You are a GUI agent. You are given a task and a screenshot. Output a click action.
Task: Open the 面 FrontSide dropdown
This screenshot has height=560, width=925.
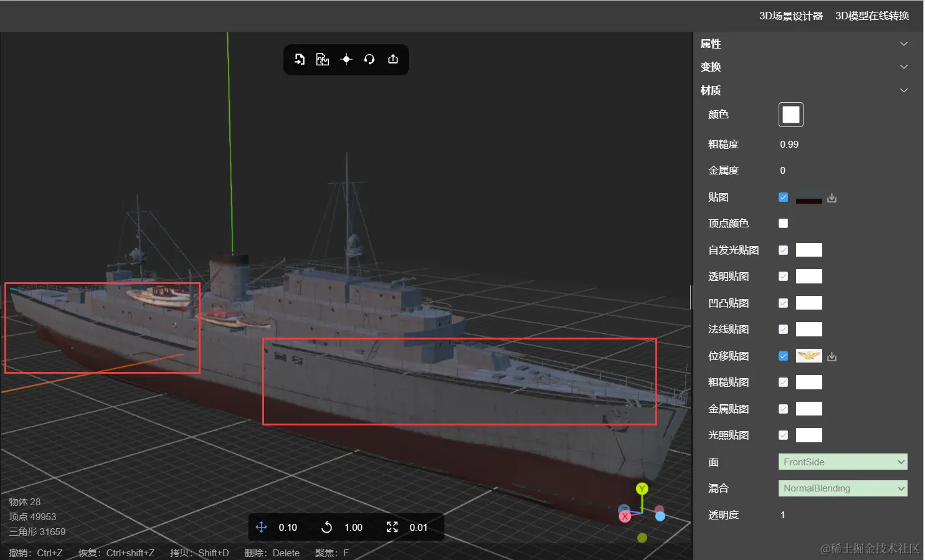pos(843,462)
